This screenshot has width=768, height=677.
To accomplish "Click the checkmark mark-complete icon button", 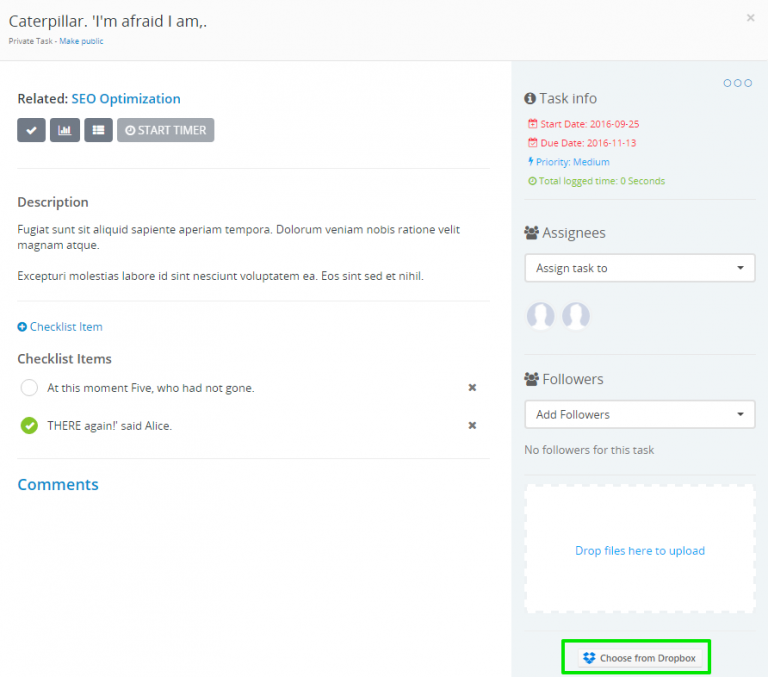I will 31,130.
